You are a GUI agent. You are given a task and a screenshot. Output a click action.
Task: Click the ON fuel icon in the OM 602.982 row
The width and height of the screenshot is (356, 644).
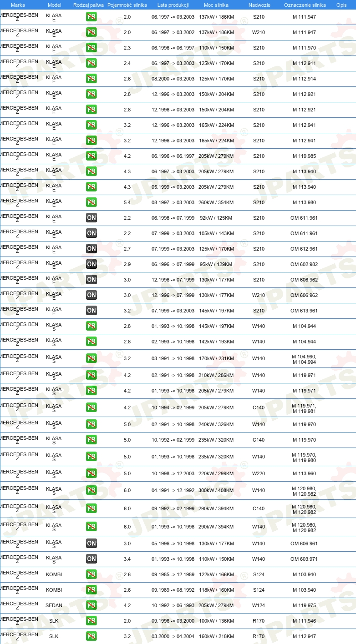pos(92,264)
